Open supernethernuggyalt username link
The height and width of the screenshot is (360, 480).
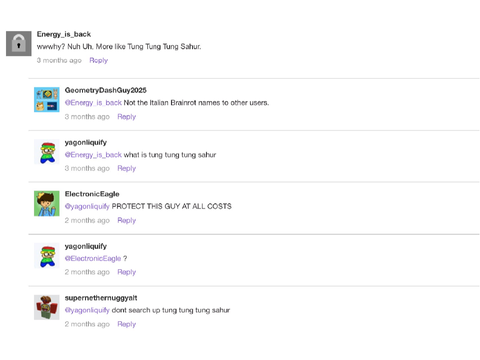click(x=101, y=298)
